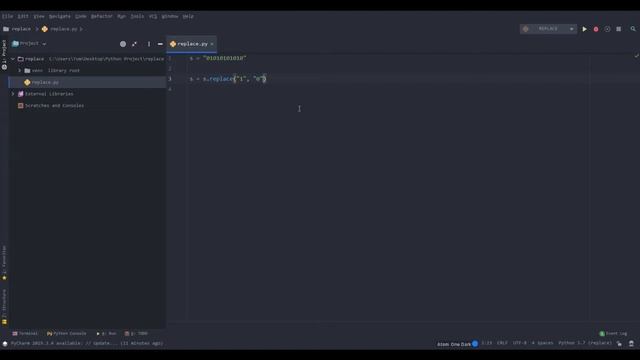Collapse the replace project root node
Screen dimensions: 640x360
pos(13,59)
